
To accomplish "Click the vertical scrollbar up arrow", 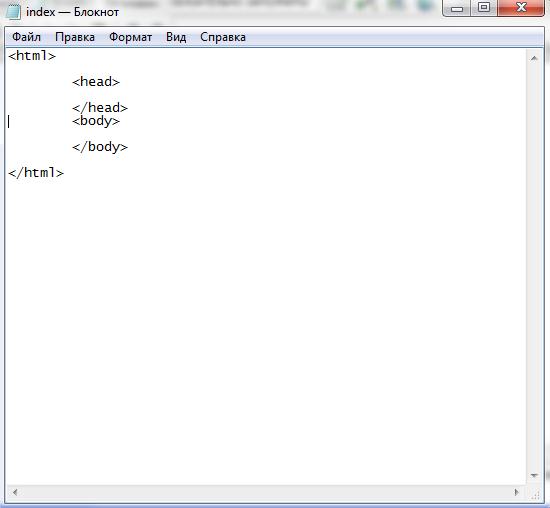I will coord(534,58).
